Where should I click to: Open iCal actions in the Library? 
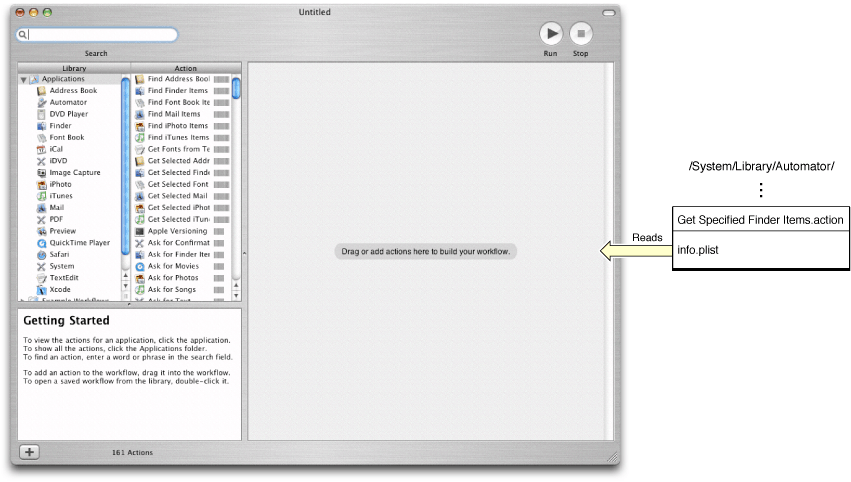point(56,149)
